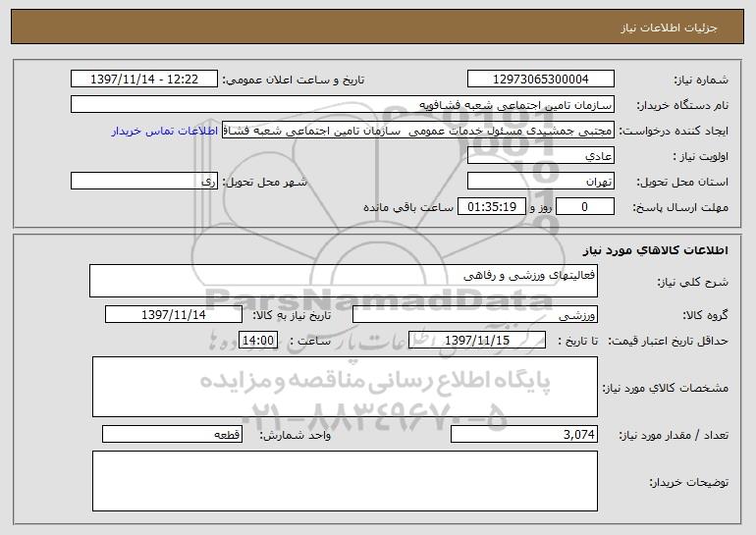Click the نام دستگاه خریدار field

343,105
